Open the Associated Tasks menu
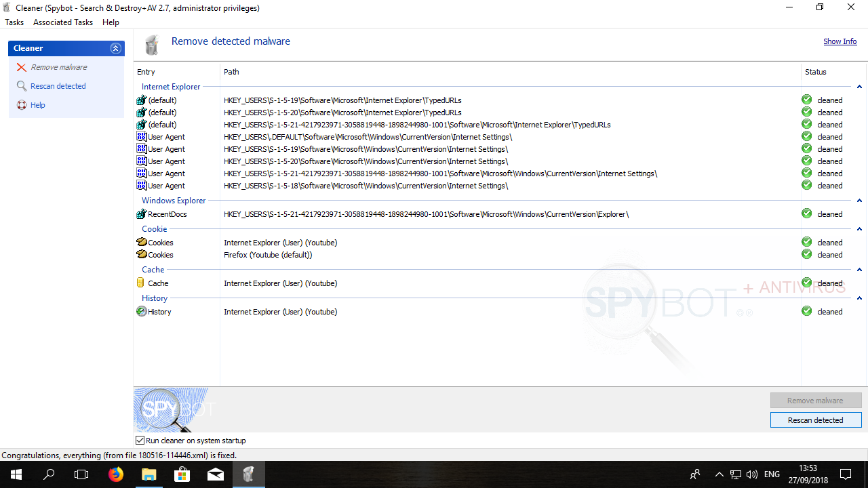The width and height of the screenshot is (868, 488). click(x=63, y=22)
